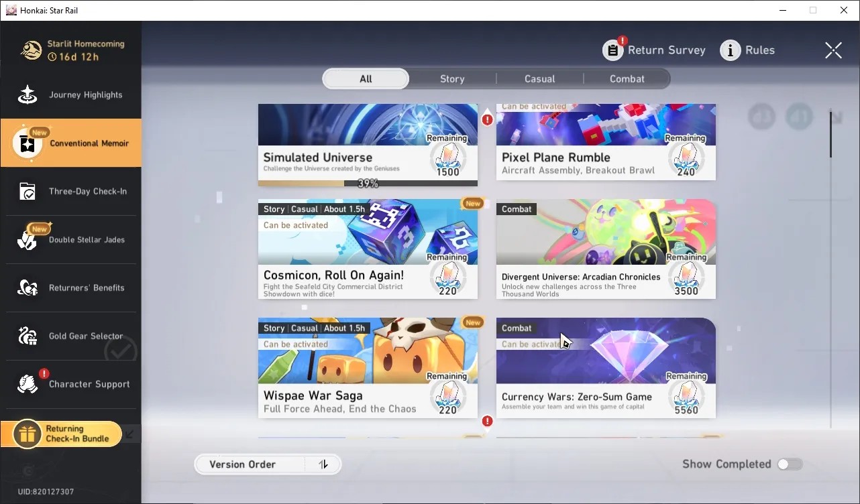Click the Simulated Universe 39% progress bar
The width and height of the screenshot is (860, 504).
coord(368,183)
